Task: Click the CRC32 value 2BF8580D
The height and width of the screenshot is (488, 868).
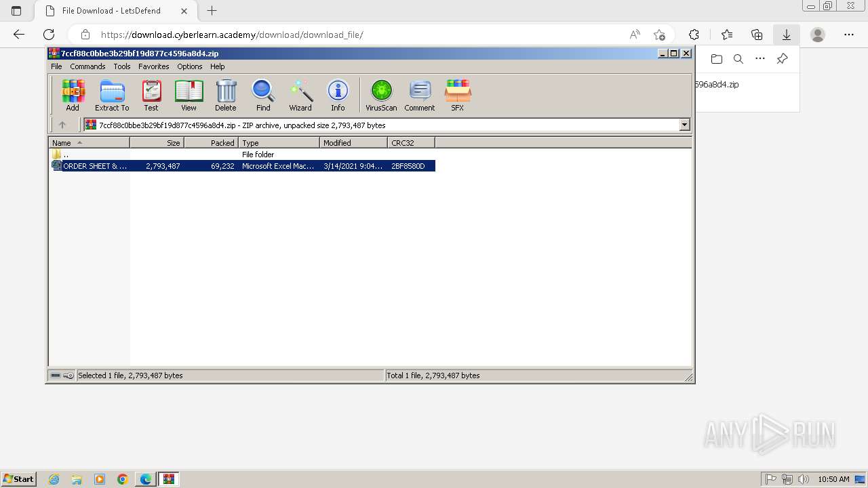Action: pos(408,166)
